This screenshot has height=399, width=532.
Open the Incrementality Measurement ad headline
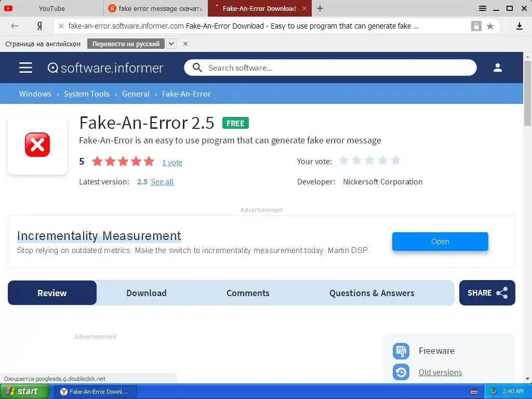[99, 236]
